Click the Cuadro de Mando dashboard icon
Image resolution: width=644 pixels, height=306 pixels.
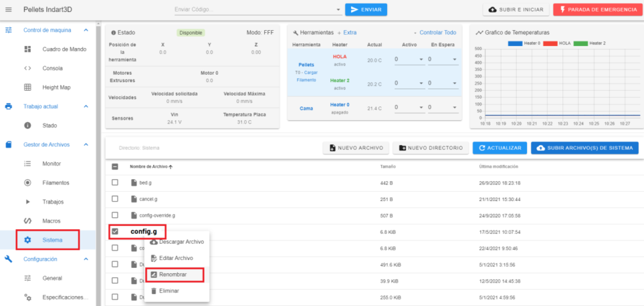click(28, 49)
